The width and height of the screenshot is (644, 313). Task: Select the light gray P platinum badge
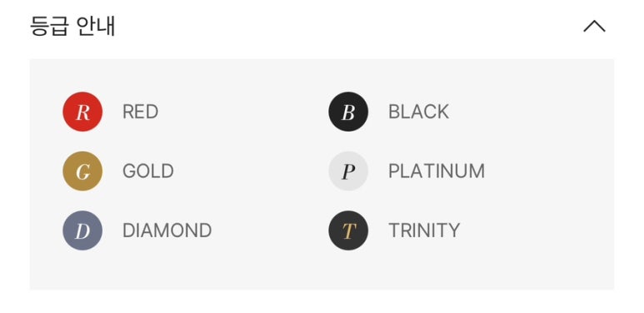348,171
